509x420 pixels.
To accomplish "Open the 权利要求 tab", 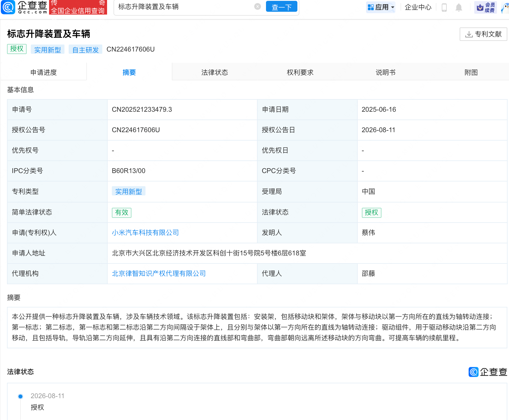I will tap(300, 72).
